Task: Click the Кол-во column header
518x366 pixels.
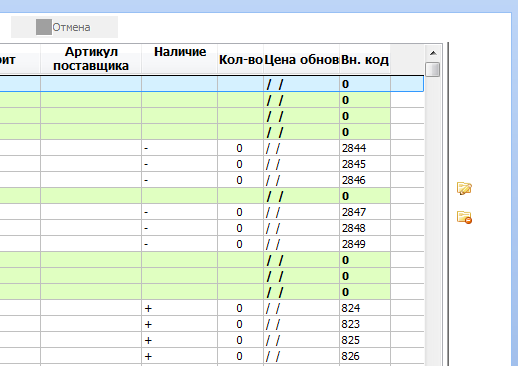Action: 241,59
